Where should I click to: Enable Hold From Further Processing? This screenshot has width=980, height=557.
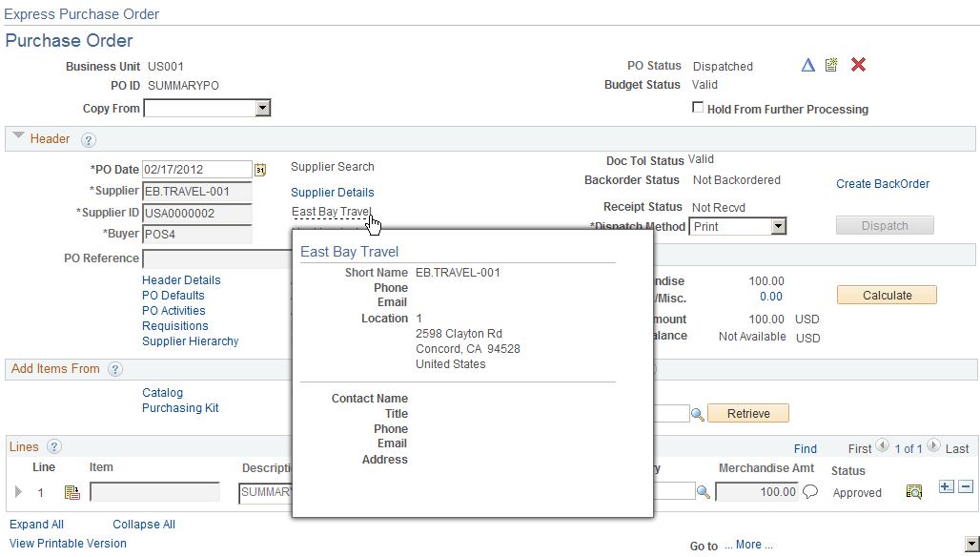point(698,109)
